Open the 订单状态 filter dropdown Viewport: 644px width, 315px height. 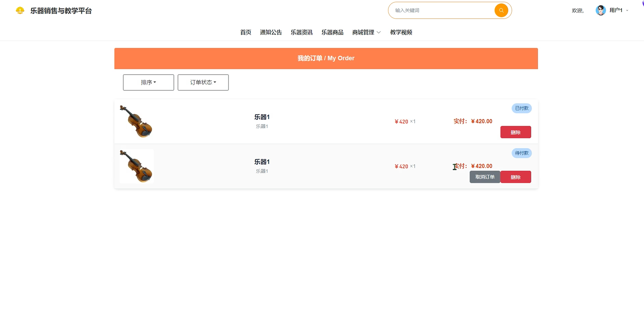pyautogui.click(x=203, y=82)
